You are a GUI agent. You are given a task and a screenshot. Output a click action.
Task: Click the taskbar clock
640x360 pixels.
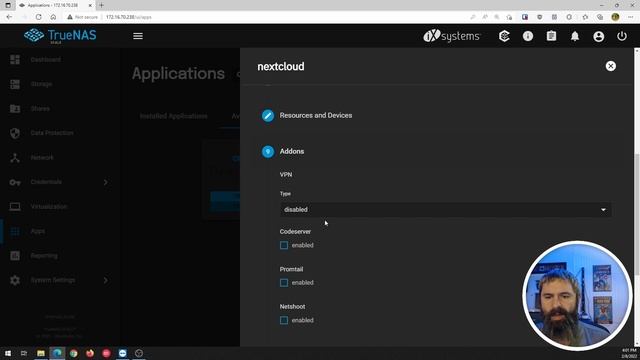(629, 353)
